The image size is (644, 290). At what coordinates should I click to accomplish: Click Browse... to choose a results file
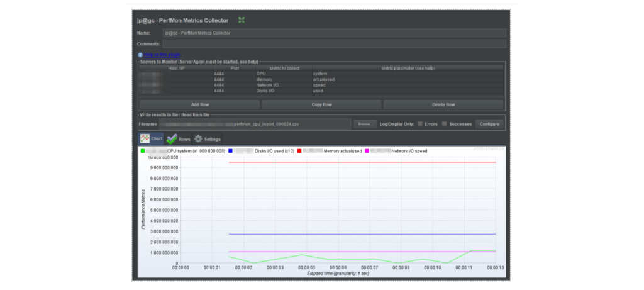click(365, 124)
